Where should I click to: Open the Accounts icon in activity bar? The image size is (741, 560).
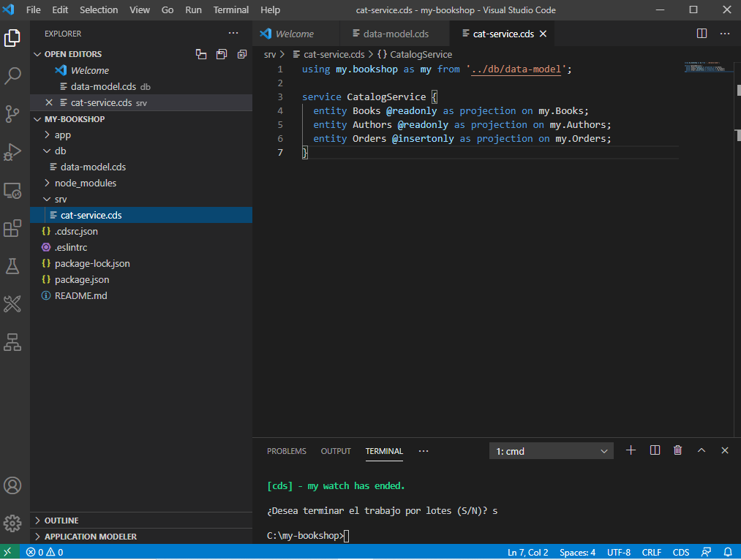(x=12, y=485)
